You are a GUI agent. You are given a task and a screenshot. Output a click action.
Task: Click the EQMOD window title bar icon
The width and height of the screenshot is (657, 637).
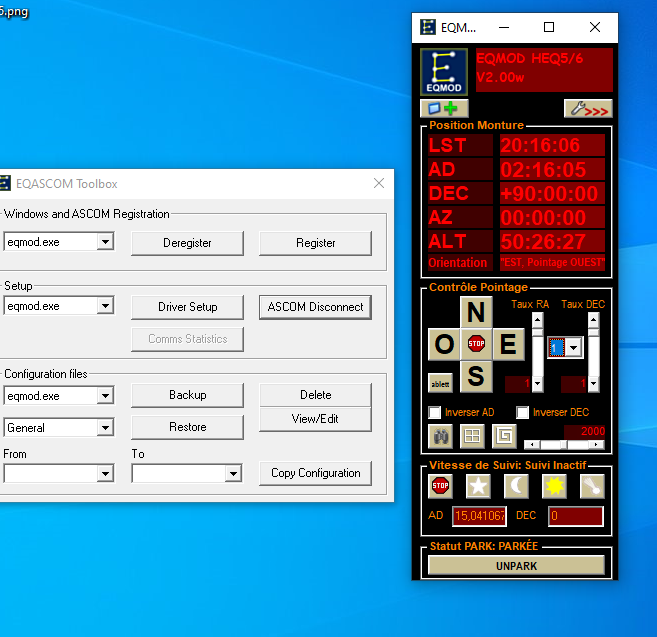click(428, 27)
